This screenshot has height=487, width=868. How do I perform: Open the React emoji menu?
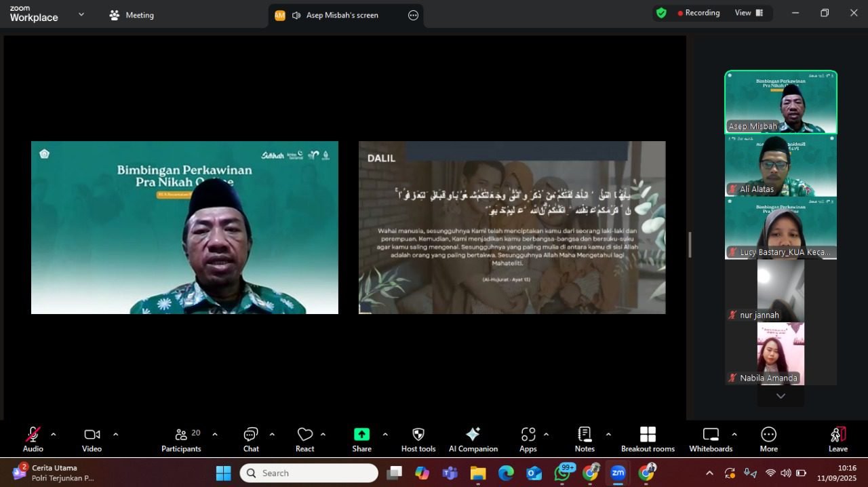(x=305, y=439)
